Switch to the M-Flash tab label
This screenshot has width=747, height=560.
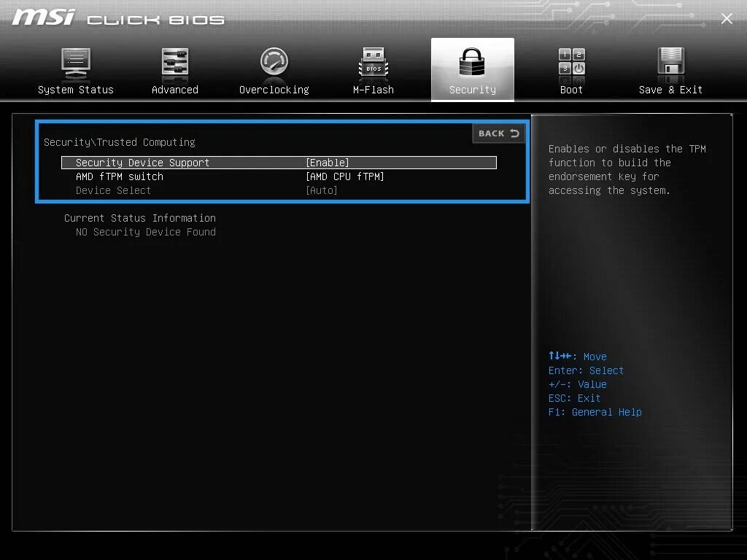[x=373, y=90]
